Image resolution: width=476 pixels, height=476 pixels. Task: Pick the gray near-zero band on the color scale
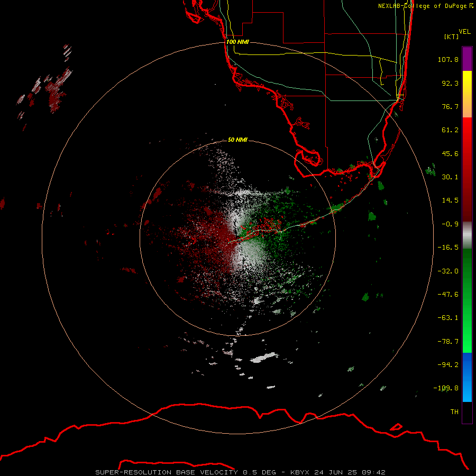coord(467,235)
